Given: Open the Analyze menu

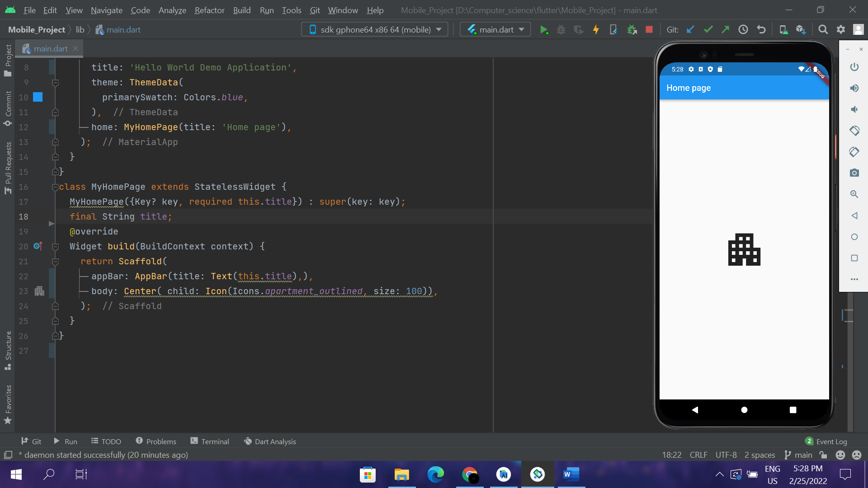Looking at the screenshot, I should tap(172, 10).
